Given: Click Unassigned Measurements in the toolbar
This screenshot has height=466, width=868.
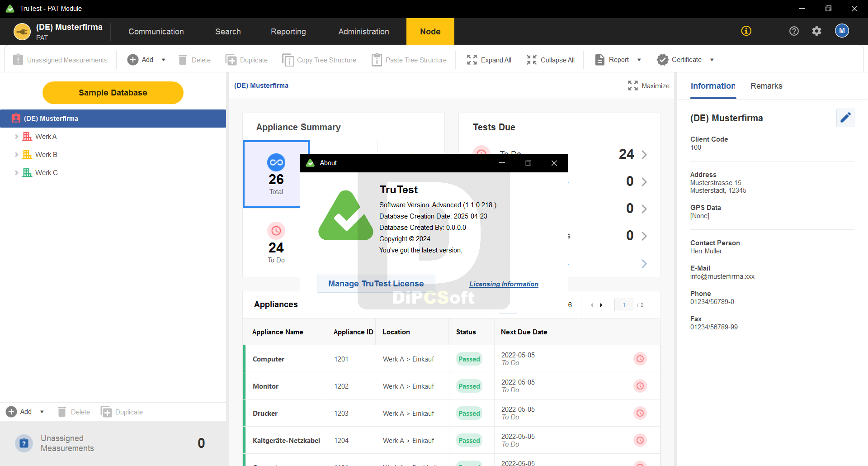Looking at the screenshot, I should click(61, 60).
